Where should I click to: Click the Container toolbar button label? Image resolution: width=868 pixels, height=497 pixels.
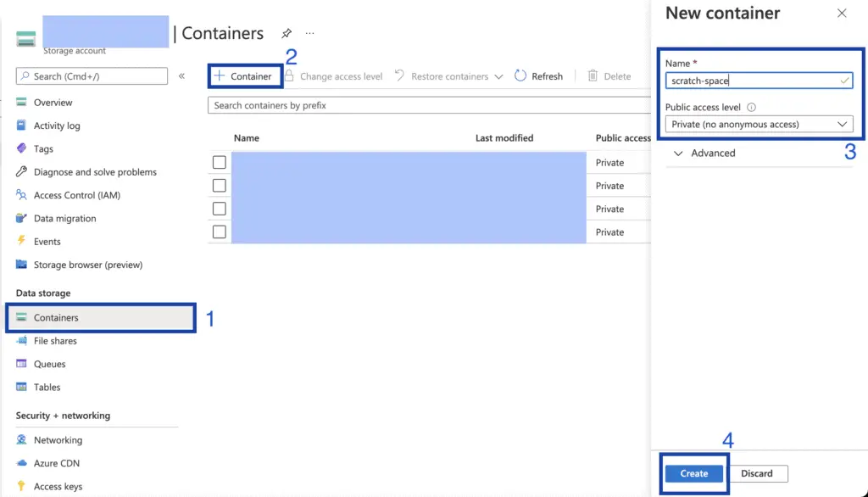click(251, 76)
